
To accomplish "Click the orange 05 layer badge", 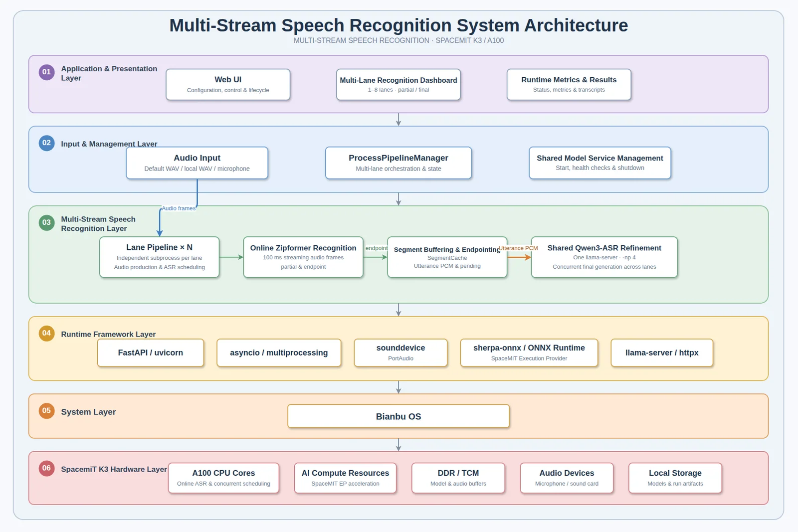I will coord(46,411).
